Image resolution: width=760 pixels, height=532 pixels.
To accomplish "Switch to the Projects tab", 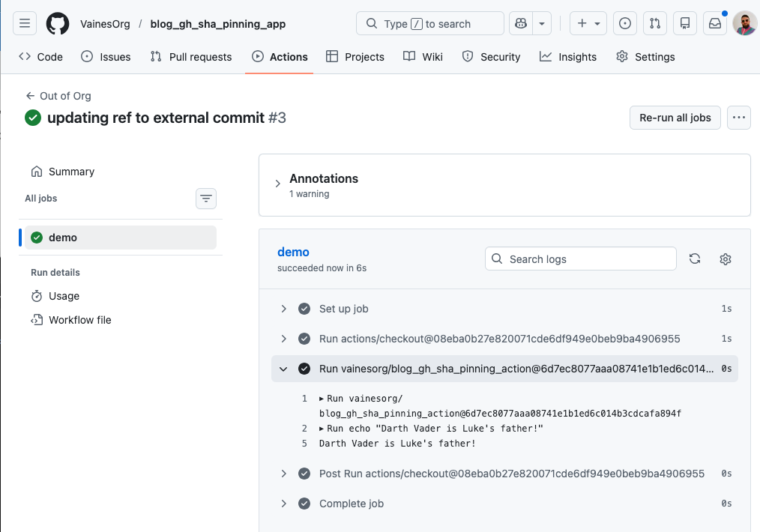I will [x=355, y=57].
